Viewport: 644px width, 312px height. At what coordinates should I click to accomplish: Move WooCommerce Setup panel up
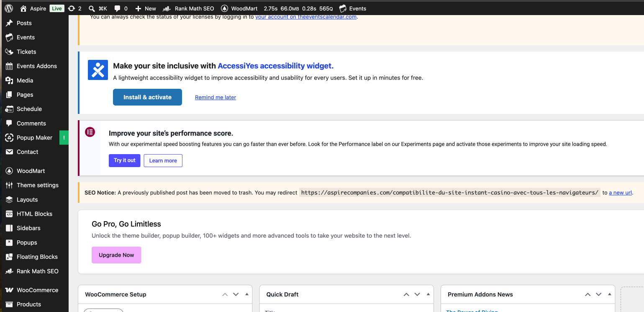225,294
